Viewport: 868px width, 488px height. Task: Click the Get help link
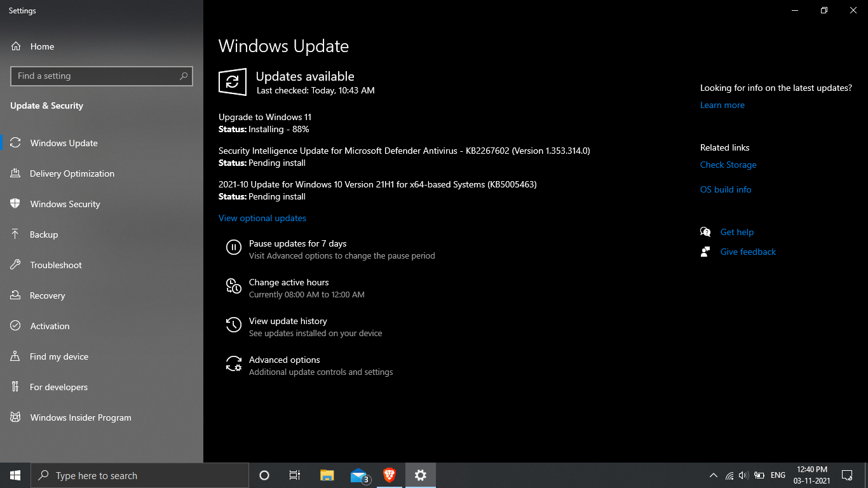(737, 232)
